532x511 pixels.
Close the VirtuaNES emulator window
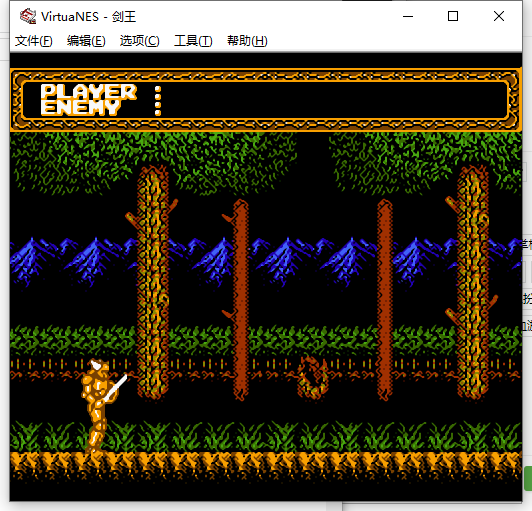499,16
